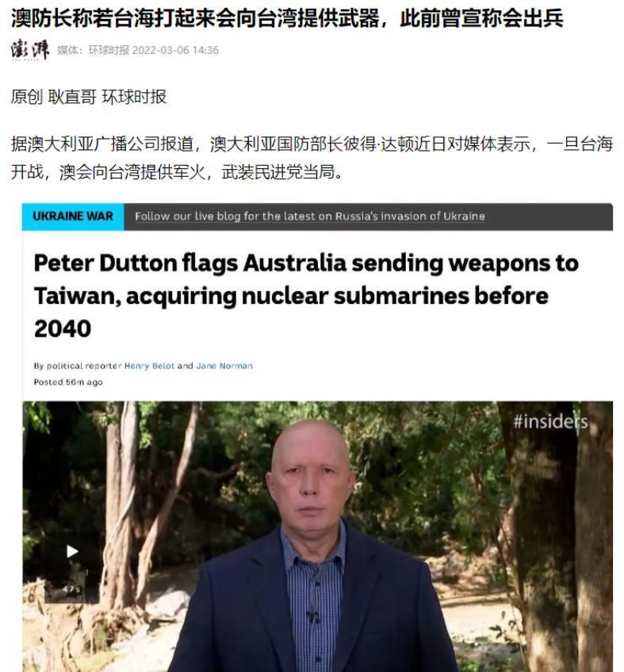This screenshot has height=672, width=624.
Task: Open author link Henry Belot
Action: pyautogui.click(x=150, y=366)
